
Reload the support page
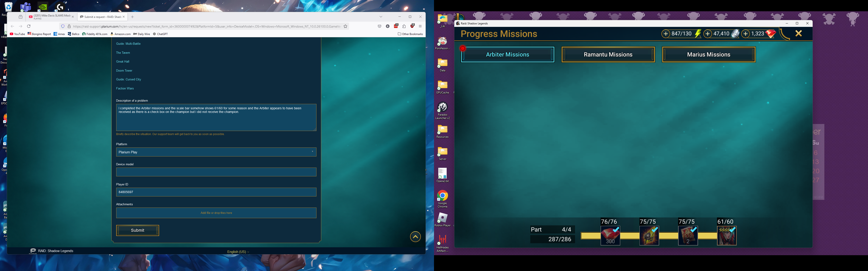click(x=29, y=26)
